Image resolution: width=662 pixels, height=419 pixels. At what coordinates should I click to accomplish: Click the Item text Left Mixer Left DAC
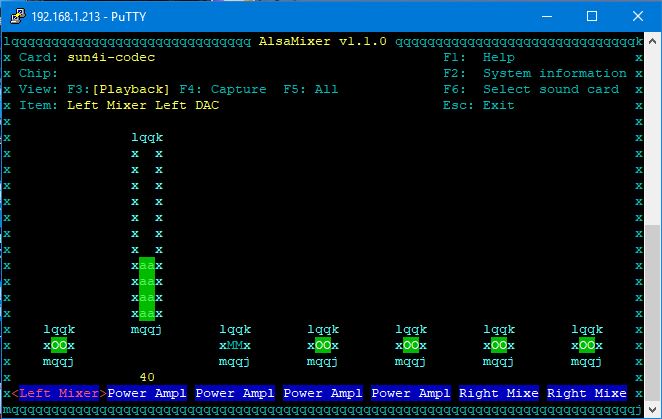tap(143, 105)
